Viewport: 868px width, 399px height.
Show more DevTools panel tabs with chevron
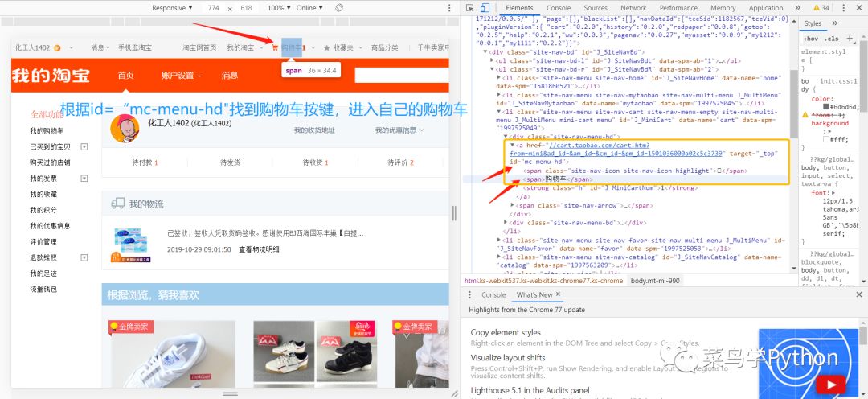point(798,8)
